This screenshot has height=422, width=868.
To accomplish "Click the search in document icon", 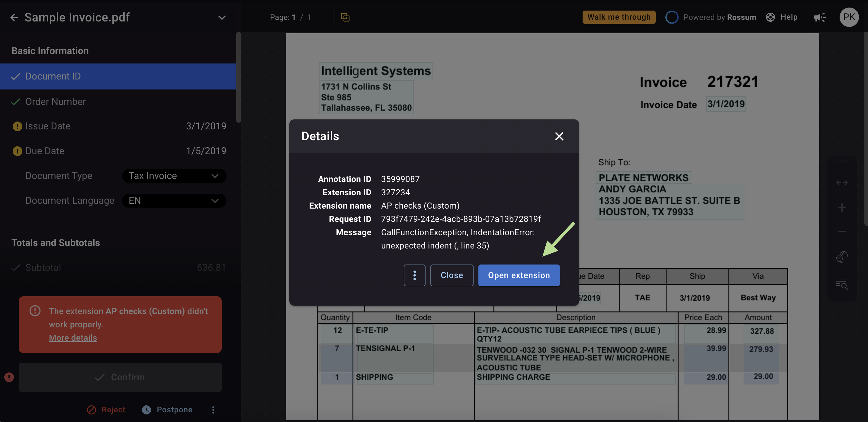I will 842,284.
